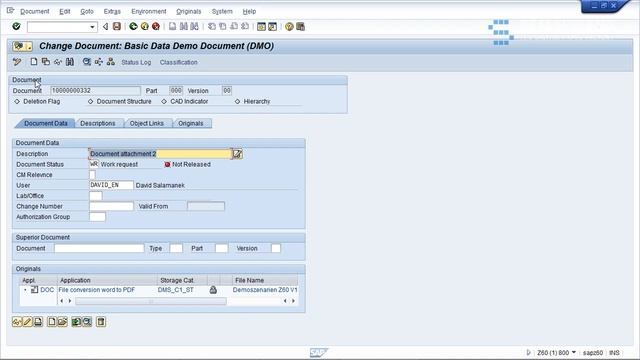Click Print Original icon below Originals
The height and width of the screenshot is (360, 640).
click(x=38, y=322)
